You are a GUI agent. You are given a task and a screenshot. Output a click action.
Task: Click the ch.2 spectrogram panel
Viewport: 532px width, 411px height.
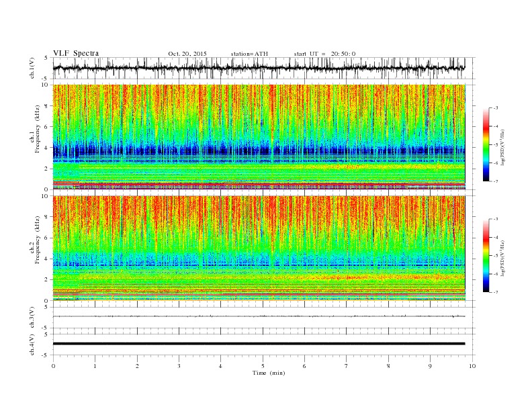[x=259, y=248]
